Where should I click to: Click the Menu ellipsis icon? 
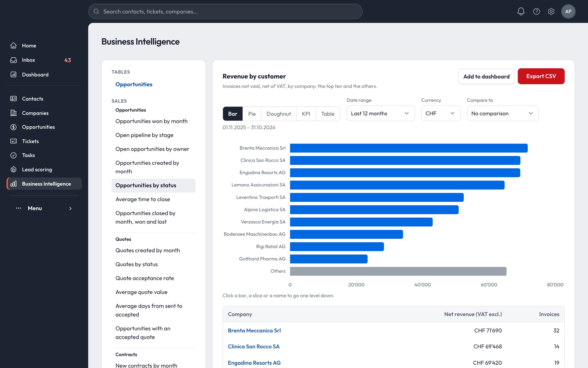18,208
